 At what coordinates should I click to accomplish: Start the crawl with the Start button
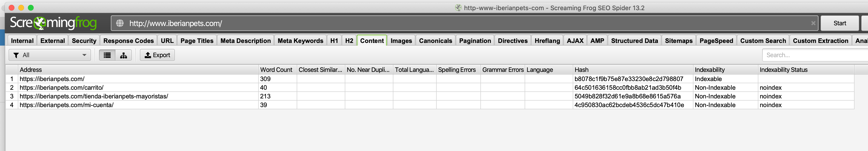(839, 23)
